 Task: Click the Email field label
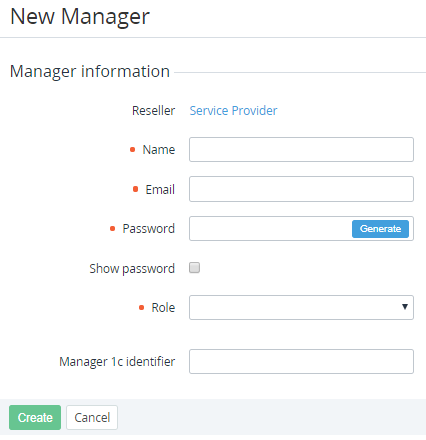(160, 189)
